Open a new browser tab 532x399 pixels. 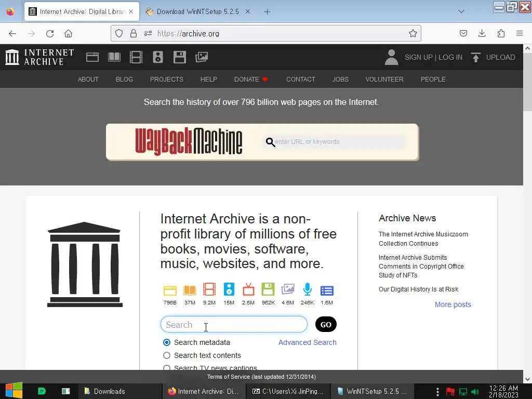[268, 12]
